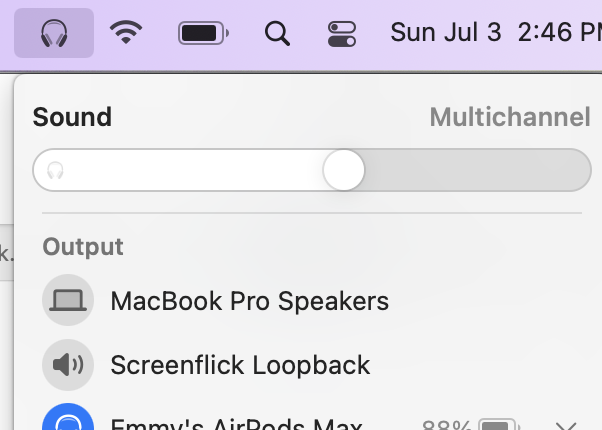Open Spotlight search magnifier icon
This screenshot has width=602, height=430.
(x=277, y=33)
